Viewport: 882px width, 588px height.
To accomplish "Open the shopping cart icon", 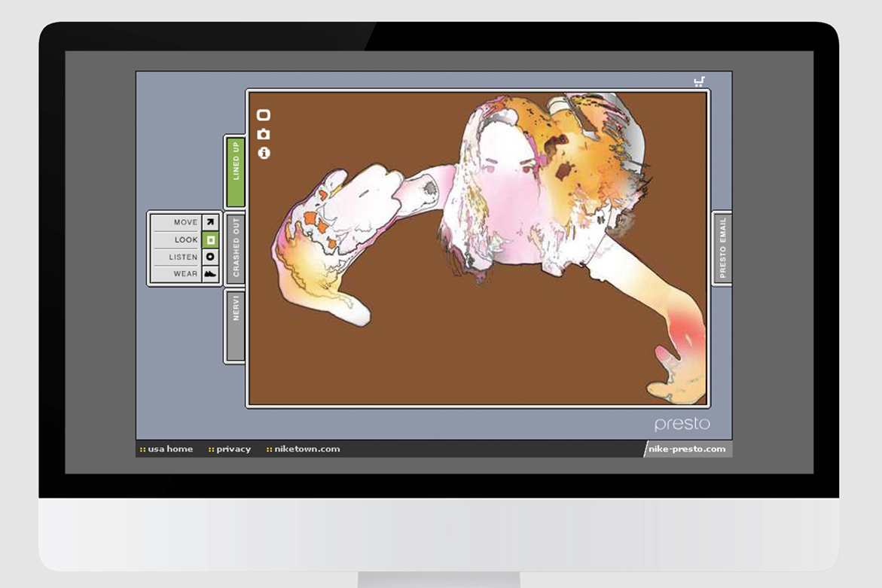I will pos(699,81).
